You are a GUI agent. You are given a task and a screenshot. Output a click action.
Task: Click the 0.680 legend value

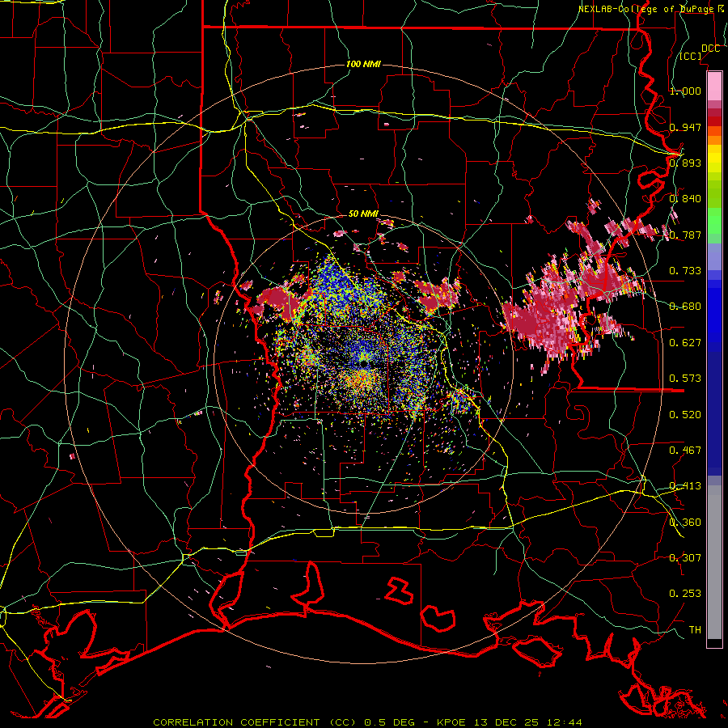[685, 307]
